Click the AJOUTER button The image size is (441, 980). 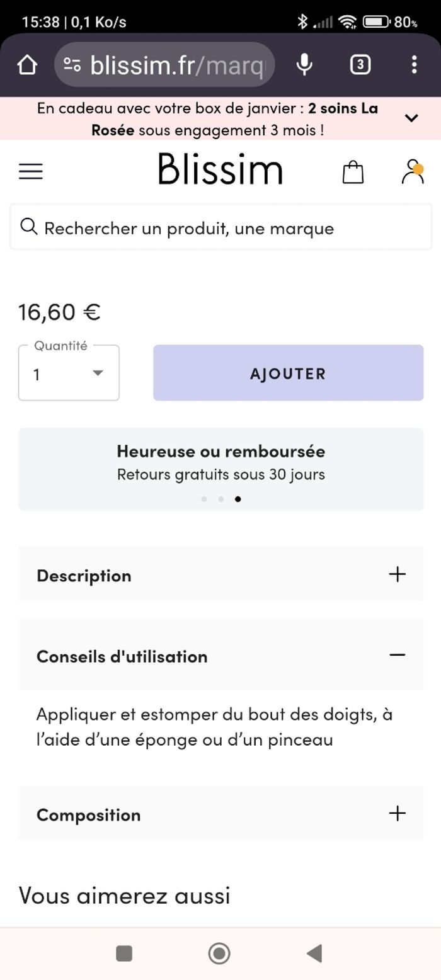tap(288, 373)
